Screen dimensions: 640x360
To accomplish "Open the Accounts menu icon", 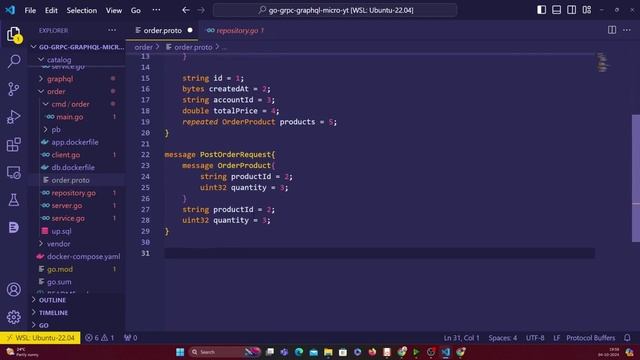I will [x=13, y=289].
